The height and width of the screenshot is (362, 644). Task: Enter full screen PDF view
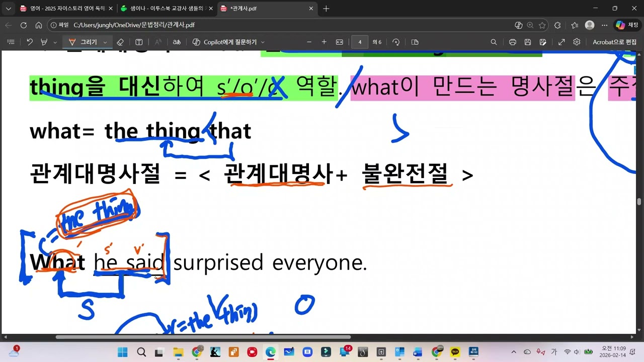click(561, 42)
